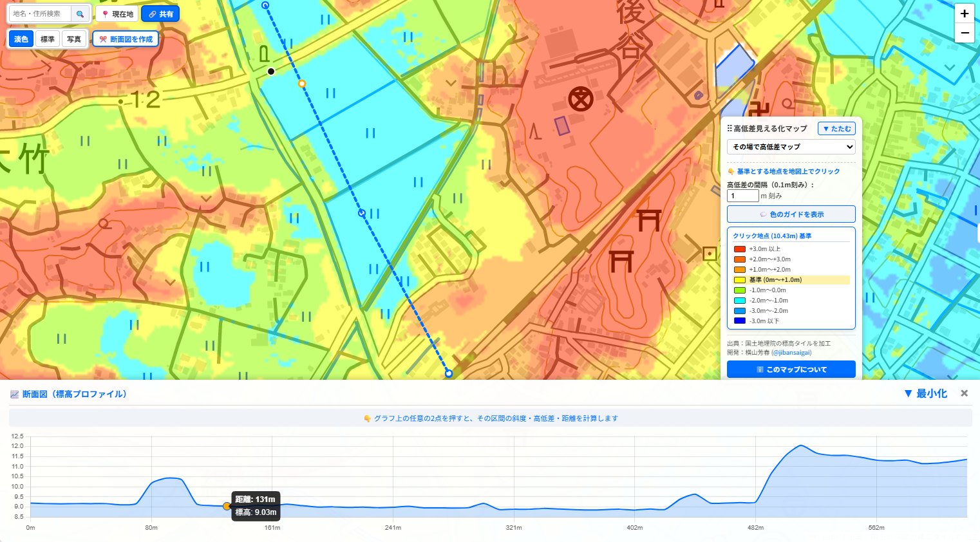Click the orange marker on the profile line
The height and width of the screenshot is (542, 980).
[301, 84]
